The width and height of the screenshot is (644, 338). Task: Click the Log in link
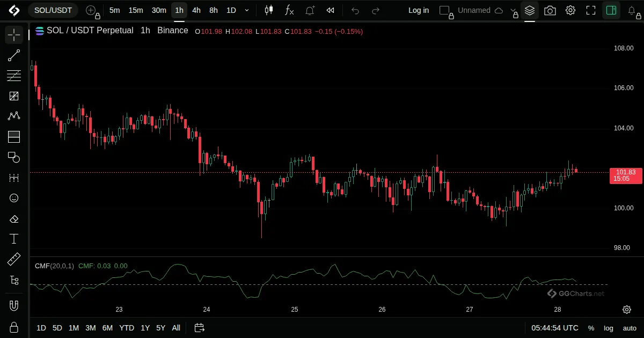point(419,10)
